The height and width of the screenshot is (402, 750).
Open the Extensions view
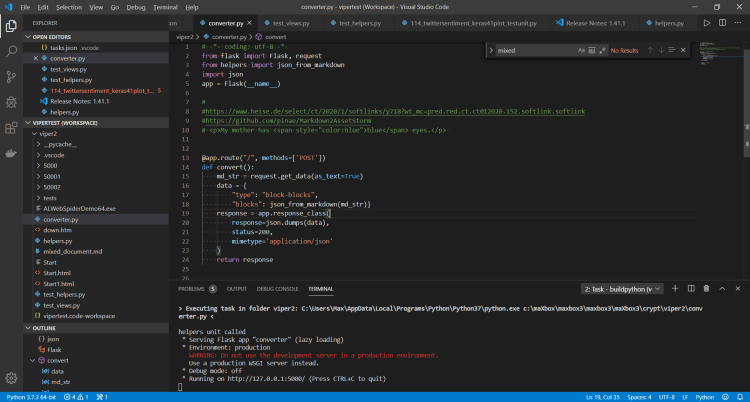(11, 128)
